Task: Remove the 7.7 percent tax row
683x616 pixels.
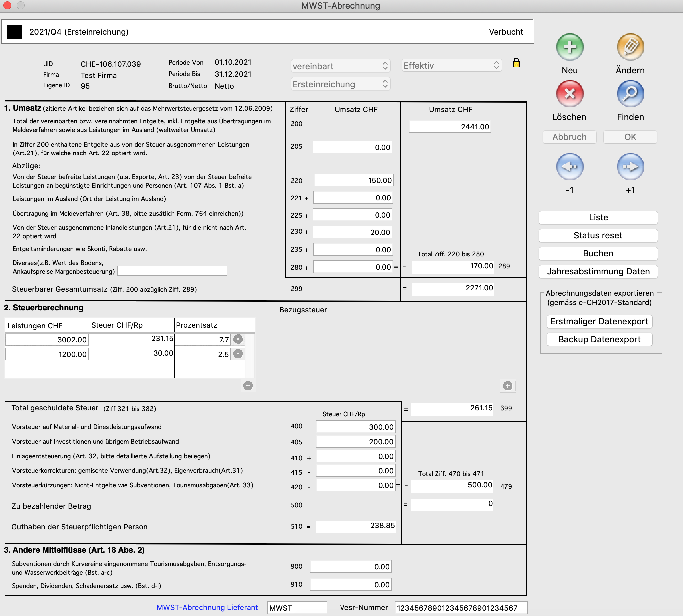Action: click(x=238, y=339)
